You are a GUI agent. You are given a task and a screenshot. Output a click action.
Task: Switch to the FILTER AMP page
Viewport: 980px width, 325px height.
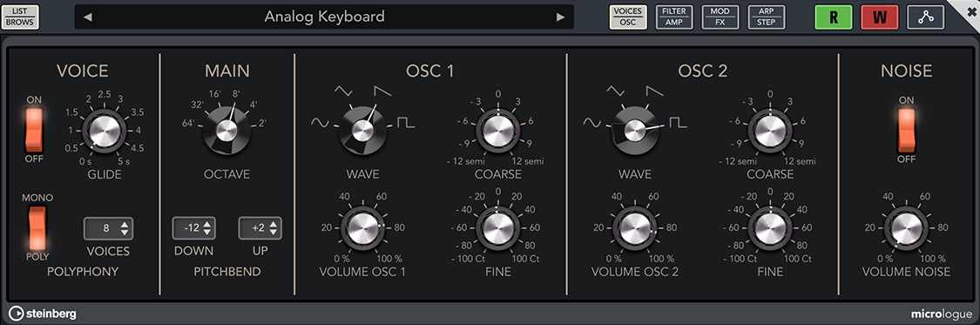[674, 17]
